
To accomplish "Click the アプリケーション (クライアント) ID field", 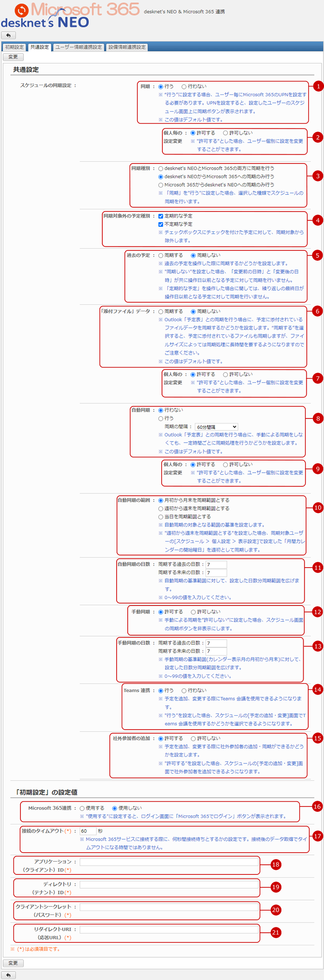I will click(169, 862).
